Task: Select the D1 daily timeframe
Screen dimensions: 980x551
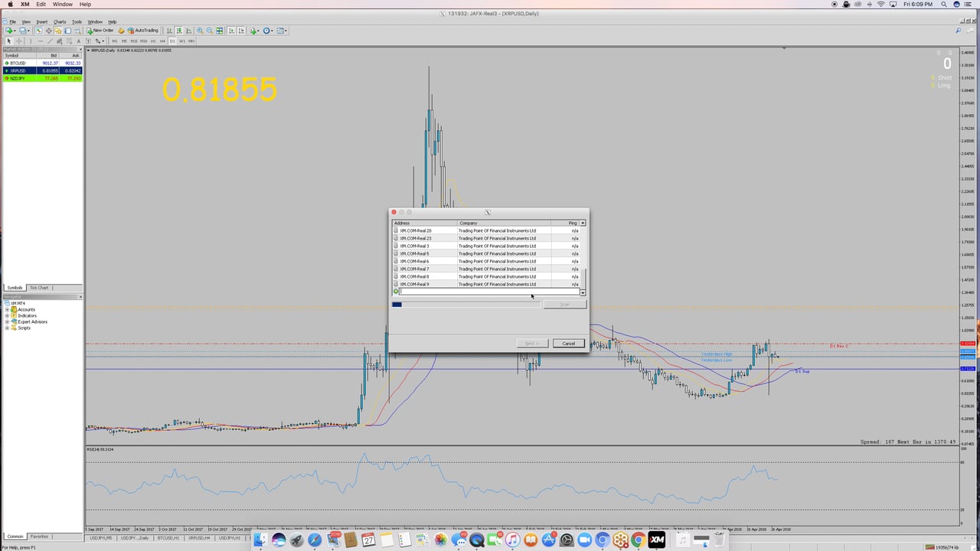Action: pos(172,41)
